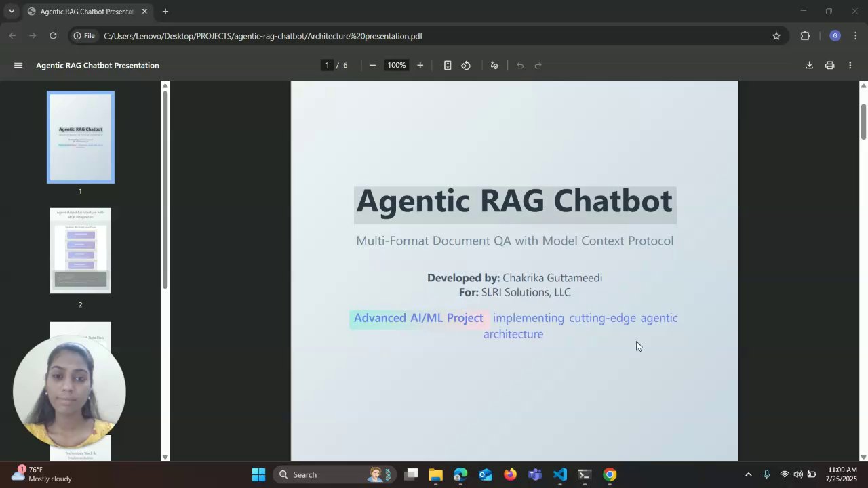The width and height of the screenshot is (868, 488).
Task: Close the Agentic RAG Chatbot tab
Action: coord(144,12)
